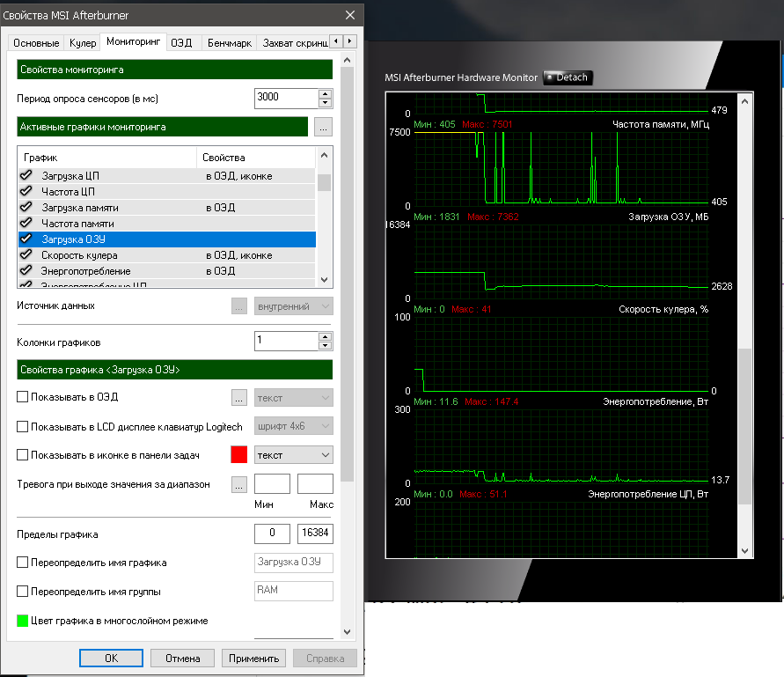Open the Бенчмарк tab
Viewport: 784px width, 677px height.
(230, 43)
